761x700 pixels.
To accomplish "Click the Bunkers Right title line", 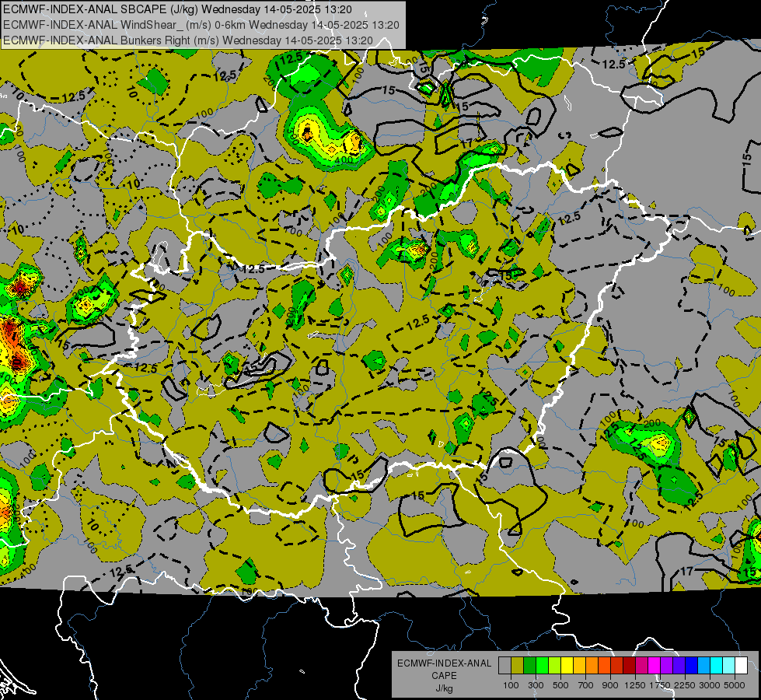I will 188,40.
